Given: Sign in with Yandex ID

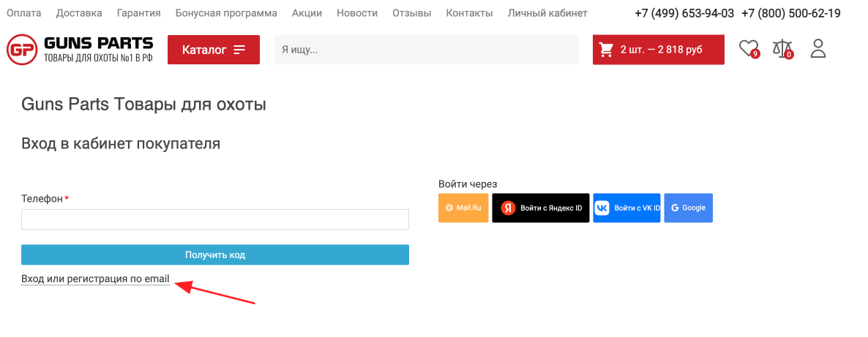Looking at the screenshot, I should point(540,208).
